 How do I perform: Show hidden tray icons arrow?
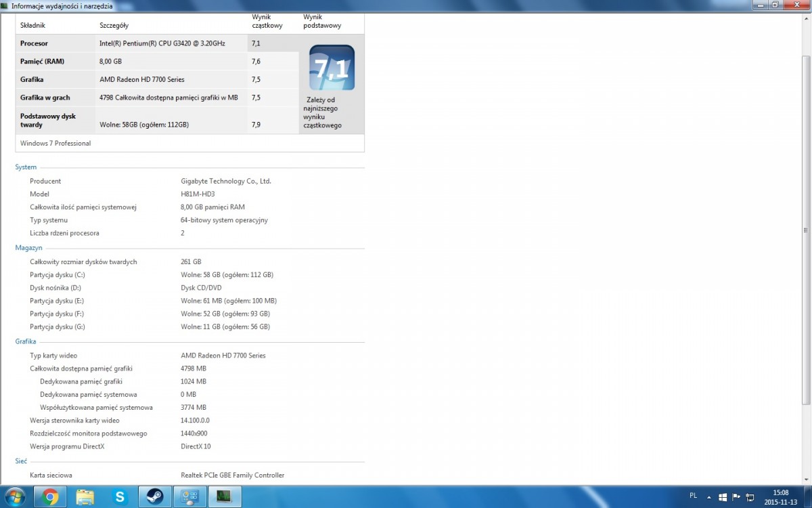[x=710, y=497]
